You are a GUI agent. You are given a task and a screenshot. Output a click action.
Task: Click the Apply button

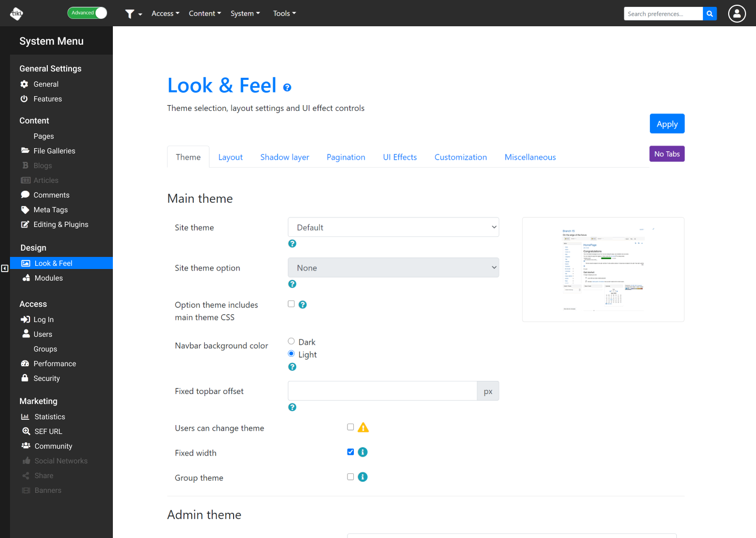[x=667, y=124]
